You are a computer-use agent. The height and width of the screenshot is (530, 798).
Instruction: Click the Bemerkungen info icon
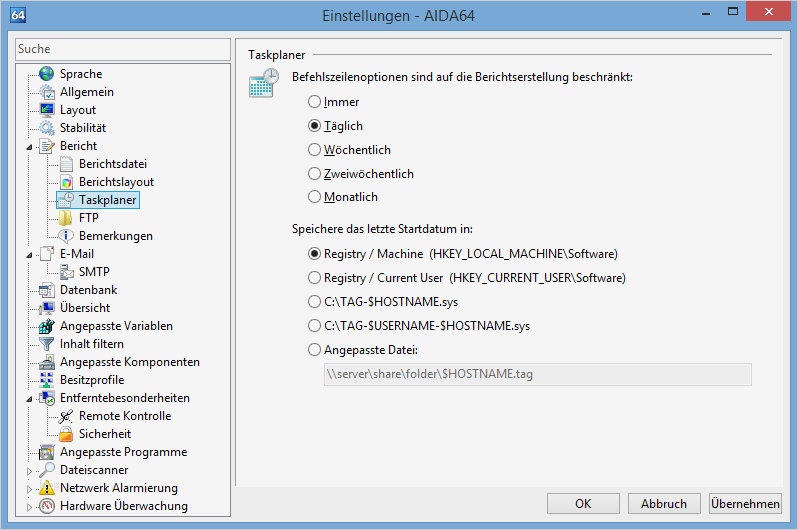coord(66,236)
